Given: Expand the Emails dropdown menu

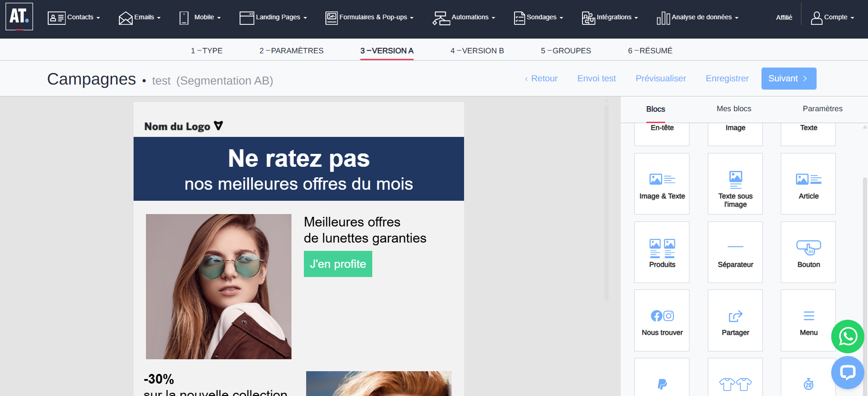Looking at the screenshot, I should (159, 18).
